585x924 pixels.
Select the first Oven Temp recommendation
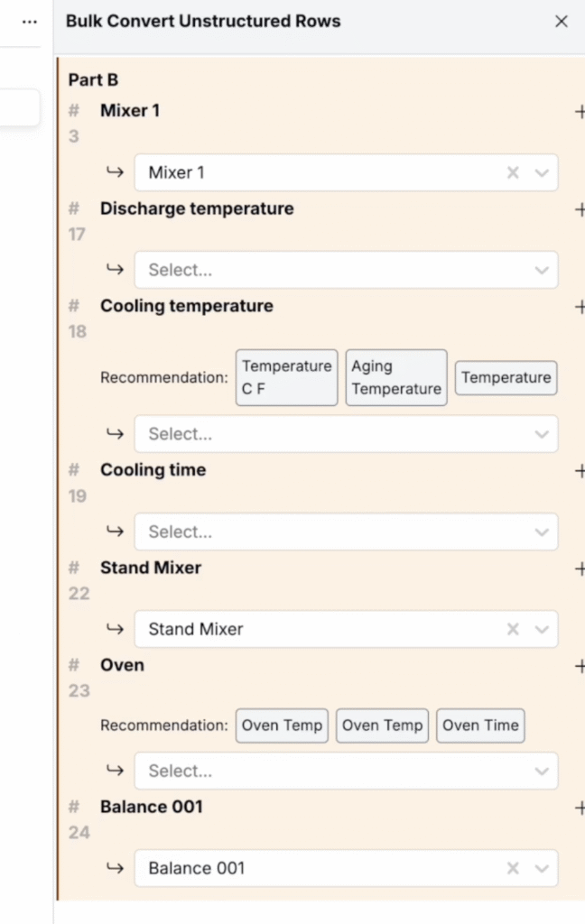point(282,725)
